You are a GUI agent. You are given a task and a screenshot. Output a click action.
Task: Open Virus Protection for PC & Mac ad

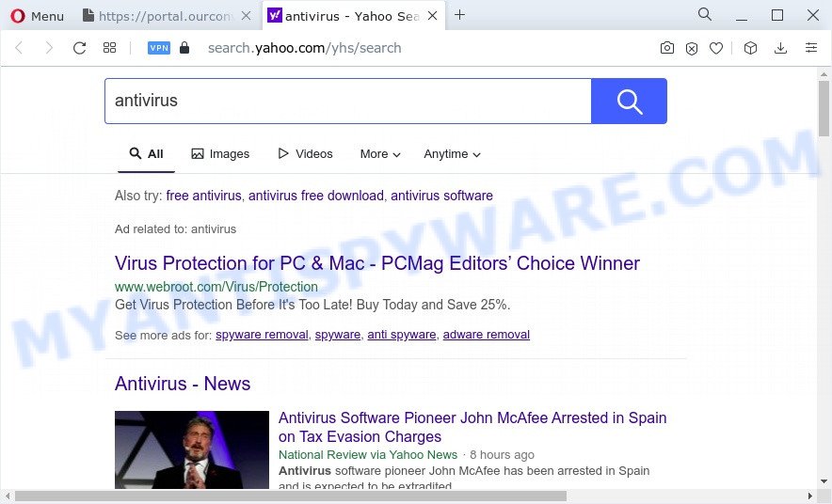click(x=377, y=263)
